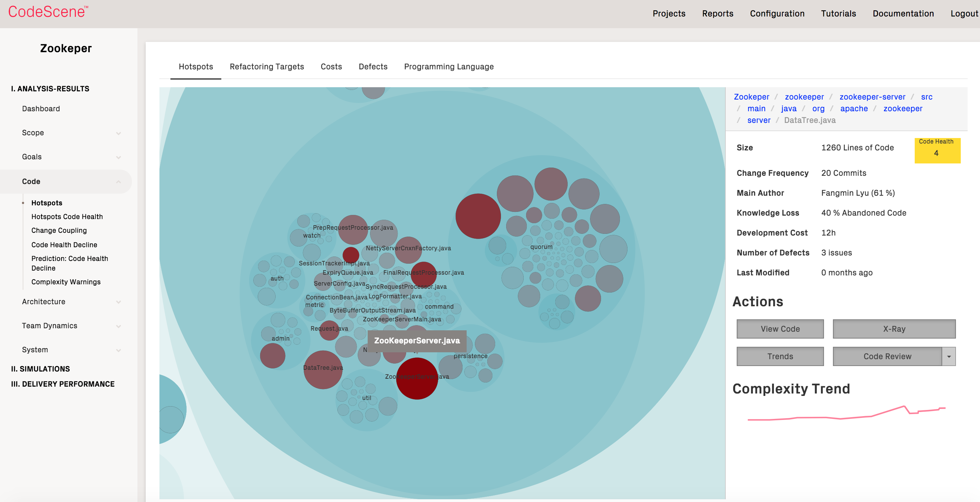Select the PrepRequestProcessor.java hotspot circle
This screenshot has width=980, height=502.
[x=353, y=229]
